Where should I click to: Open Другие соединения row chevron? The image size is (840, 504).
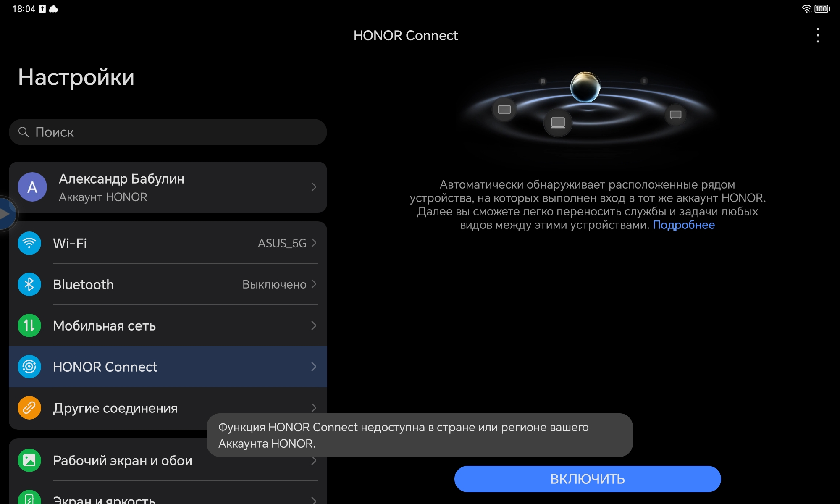(x=314, y=408)
